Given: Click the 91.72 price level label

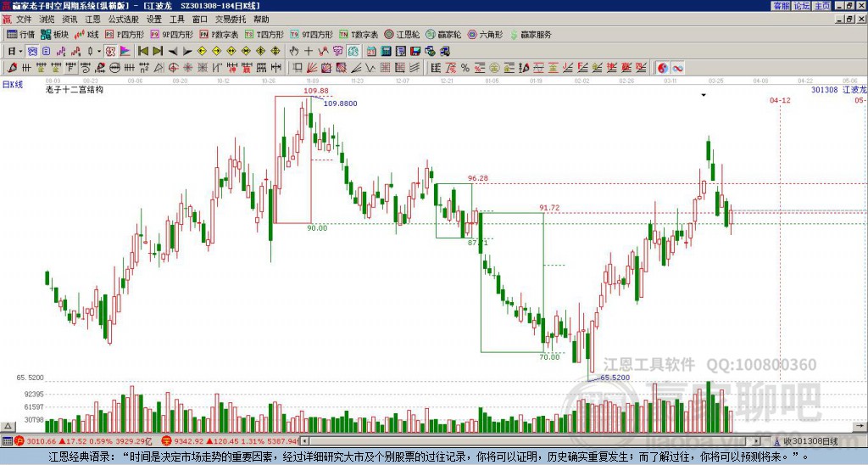Looking at the screenshot, I should coord(549,208).
